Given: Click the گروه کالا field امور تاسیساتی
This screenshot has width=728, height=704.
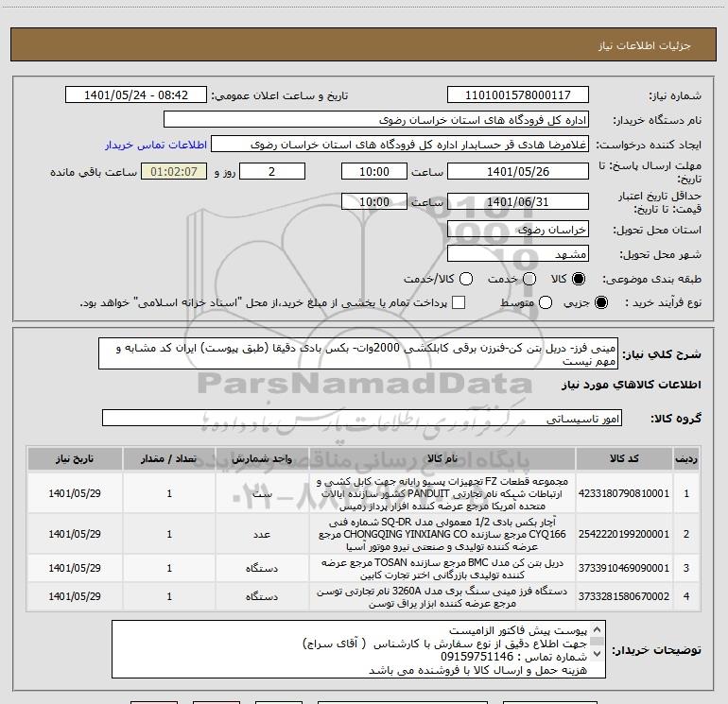Looking at the screenshot, I should 362,418.
